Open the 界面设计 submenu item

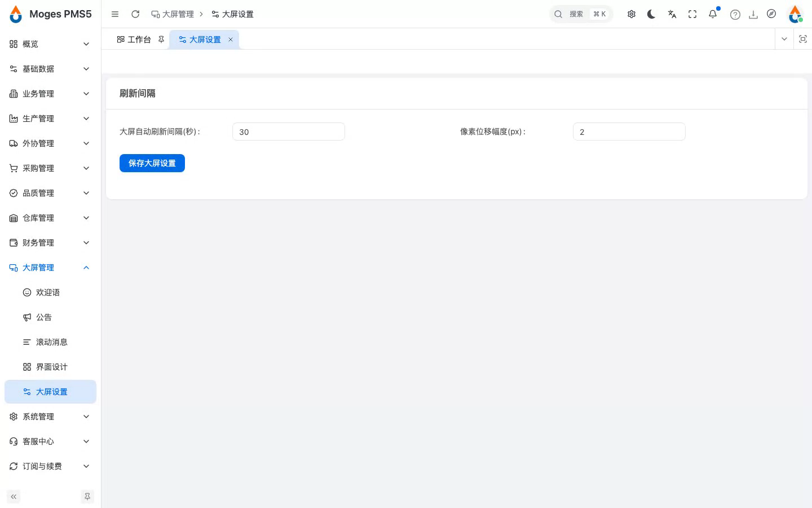(x=51, y=367)
